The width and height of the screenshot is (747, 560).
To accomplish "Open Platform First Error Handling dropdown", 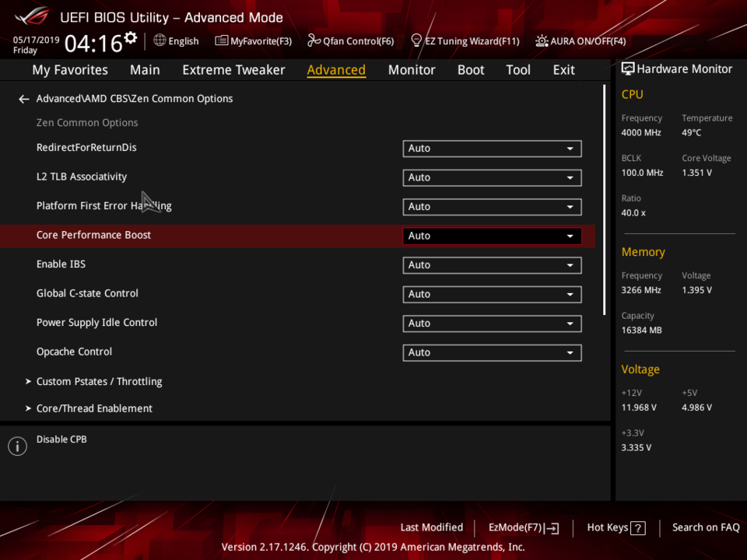I will pos(492,207).
